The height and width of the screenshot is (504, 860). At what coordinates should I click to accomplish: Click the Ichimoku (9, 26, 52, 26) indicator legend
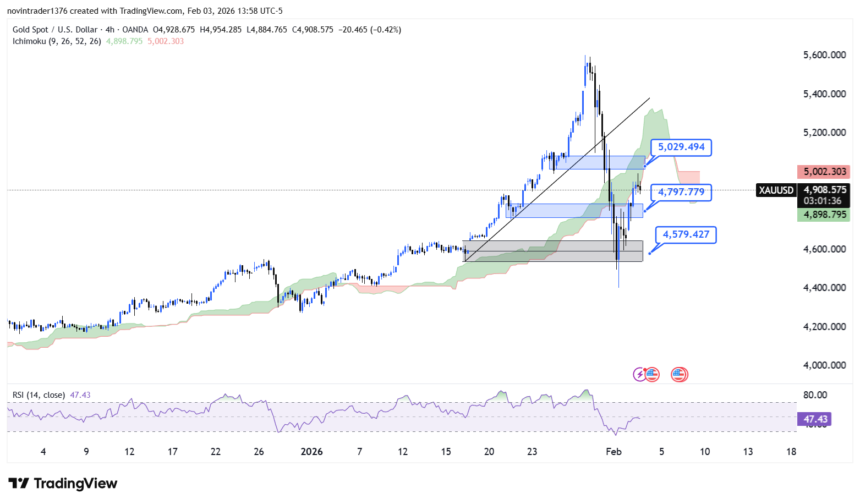pos(57,41)
